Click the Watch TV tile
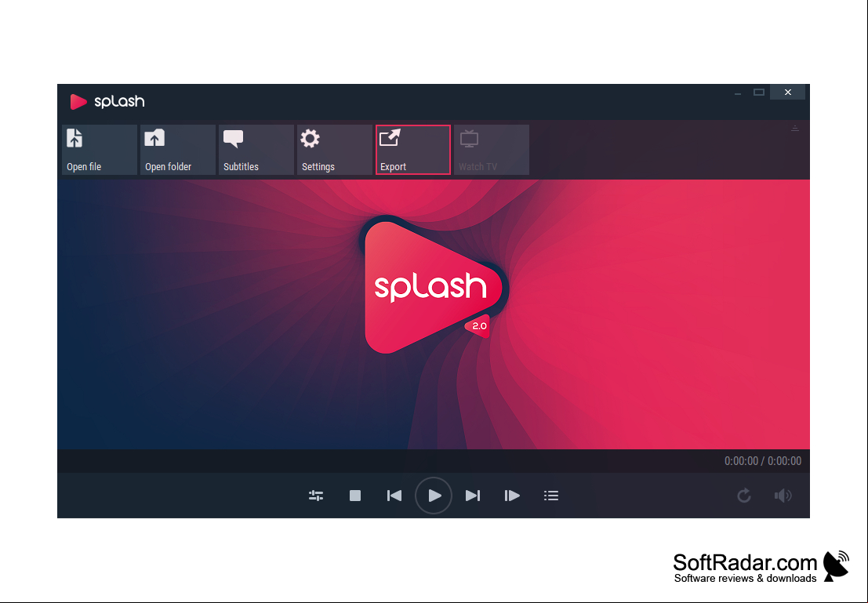 (x=492, y=150)
